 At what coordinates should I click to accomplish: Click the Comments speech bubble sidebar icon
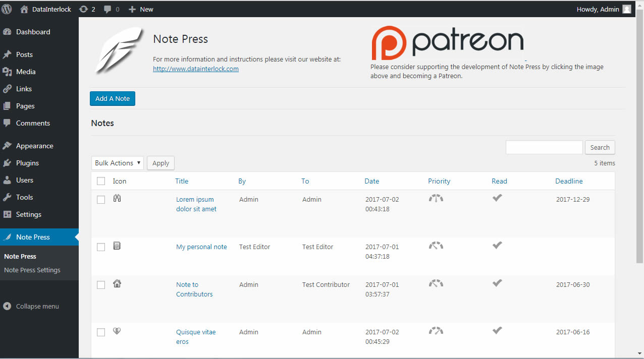[7, 123]
